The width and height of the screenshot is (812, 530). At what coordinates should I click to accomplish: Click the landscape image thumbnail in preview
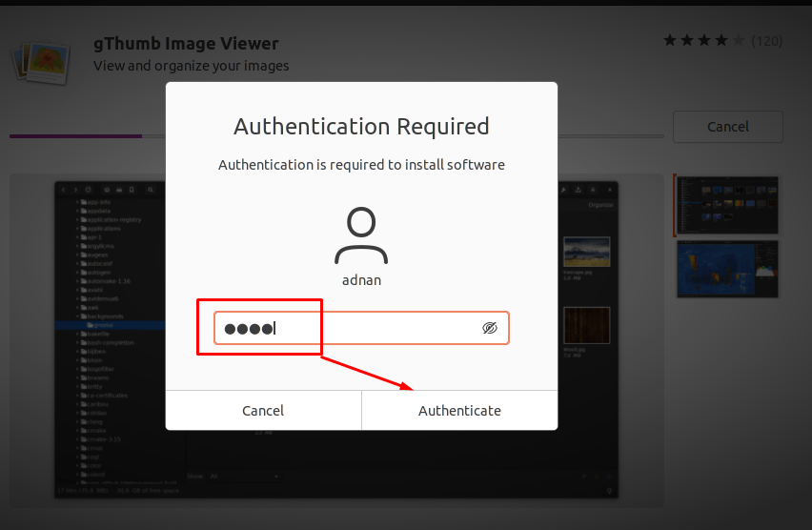click(x=587, y=252)
